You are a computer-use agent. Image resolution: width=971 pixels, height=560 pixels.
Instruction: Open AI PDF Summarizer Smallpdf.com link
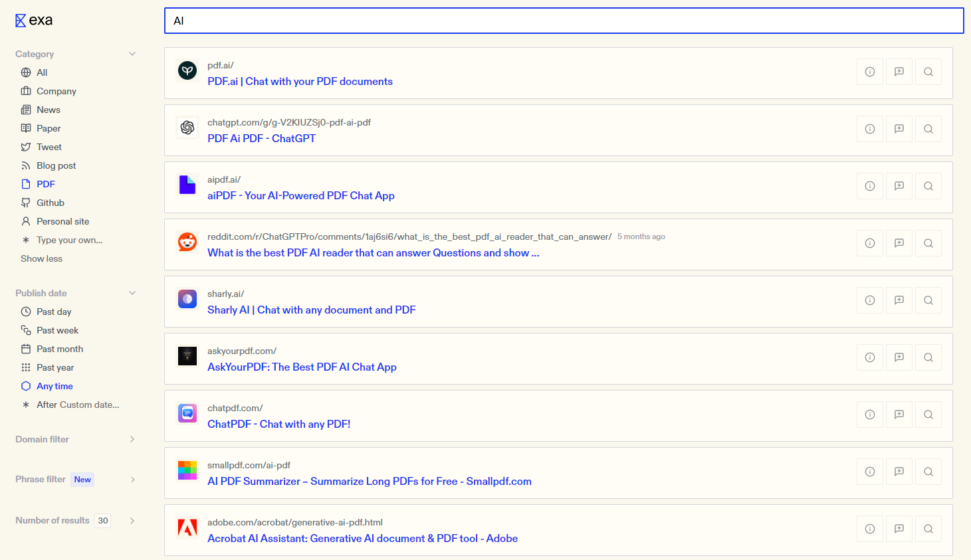(370, 482)
